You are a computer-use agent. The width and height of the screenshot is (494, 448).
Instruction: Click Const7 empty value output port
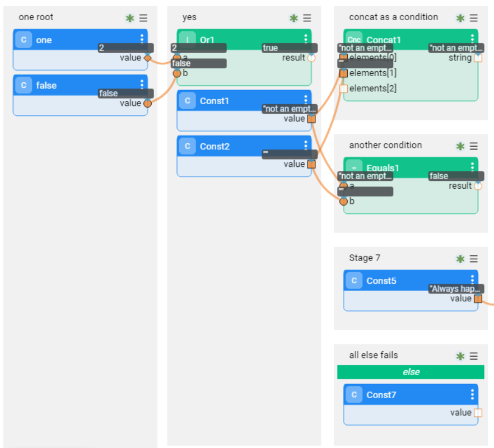click(478, 413)
